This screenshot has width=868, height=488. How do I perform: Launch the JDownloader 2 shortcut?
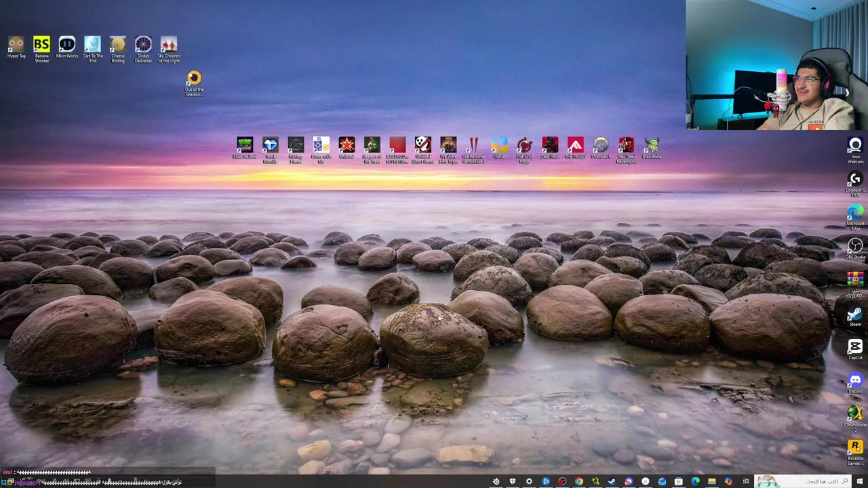[855, 418]
